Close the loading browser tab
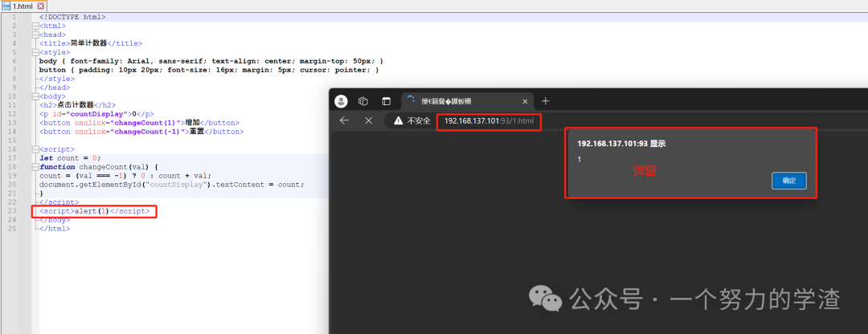 (525, 101)
